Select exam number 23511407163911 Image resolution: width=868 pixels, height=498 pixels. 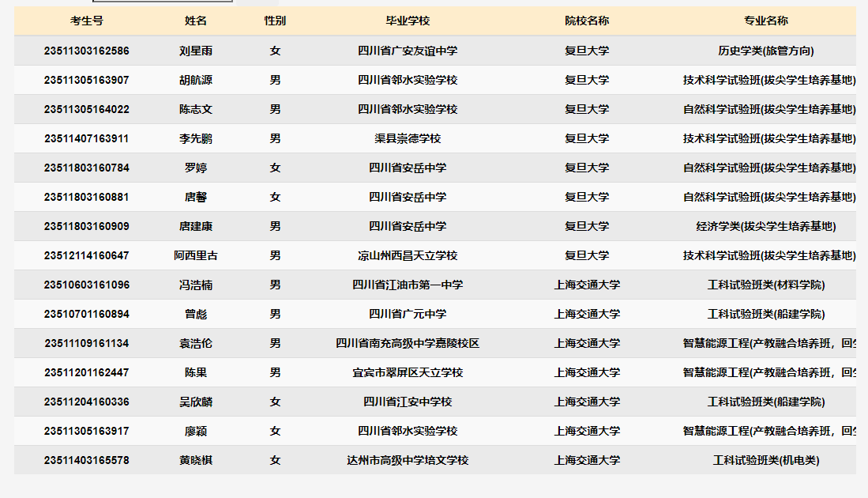(x=86, y=139)
